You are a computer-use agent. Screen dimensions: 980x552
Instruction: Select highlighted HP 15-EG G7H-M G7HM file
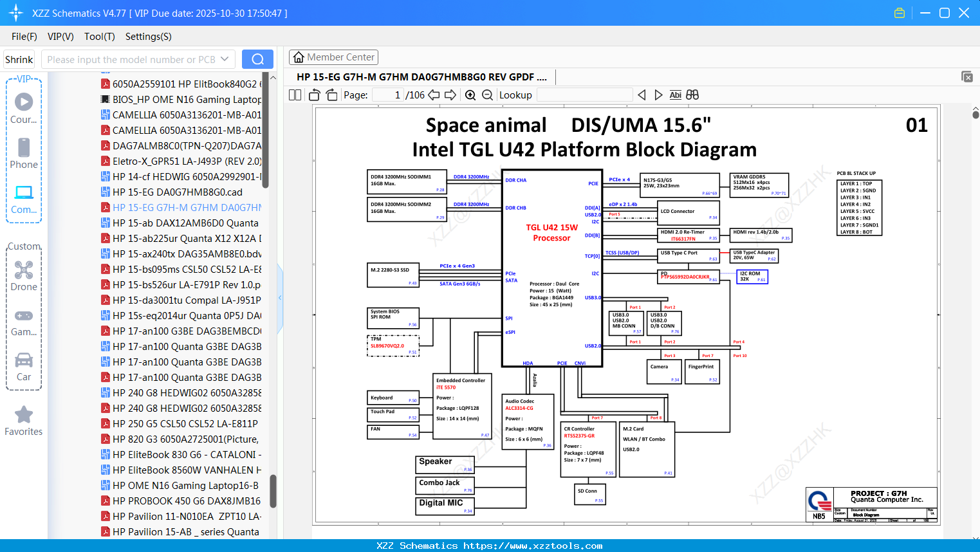181,207
